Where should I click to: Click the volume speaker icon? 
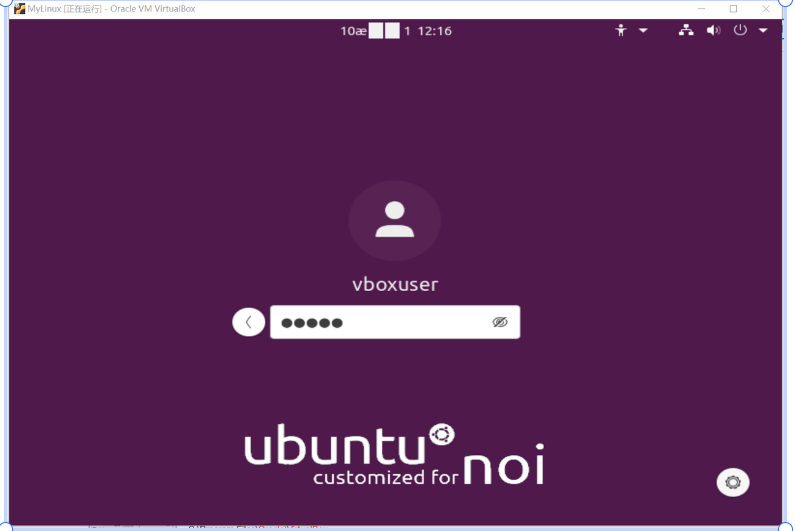[713, 30]
